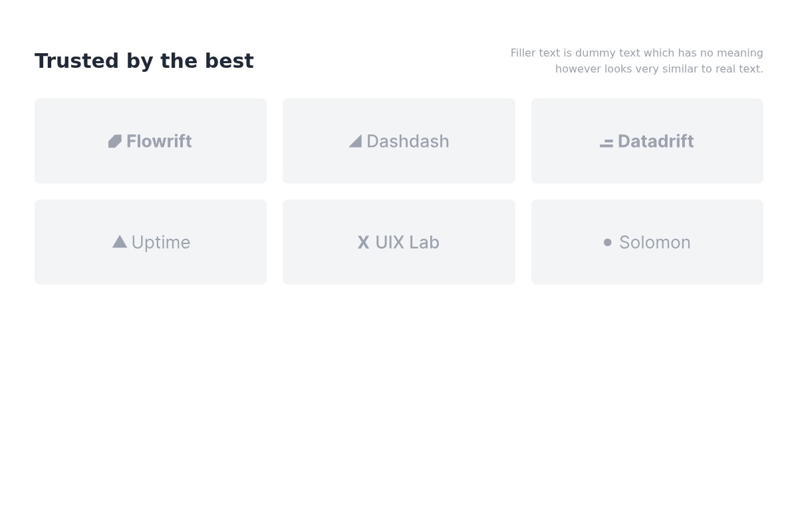Click the filler text description paragraph

tap(636, 61)
